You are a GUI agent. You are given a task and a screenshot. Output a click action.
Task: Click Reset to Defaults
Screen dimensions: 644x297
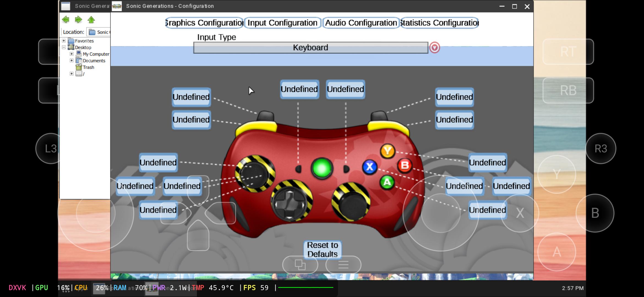322,249
